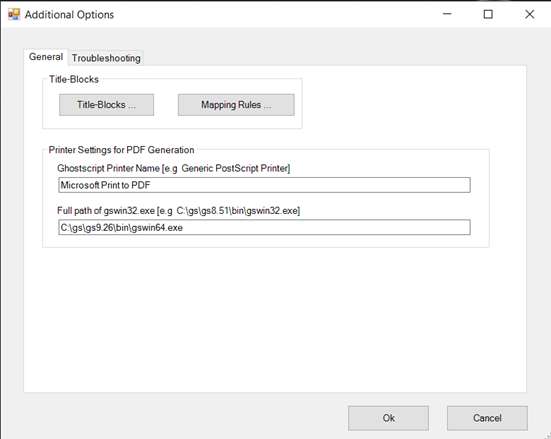Click the Printer Settings for PDF Generation heading
The height and width of the screenshot is (439, 551).
click(x=121, y=150)
